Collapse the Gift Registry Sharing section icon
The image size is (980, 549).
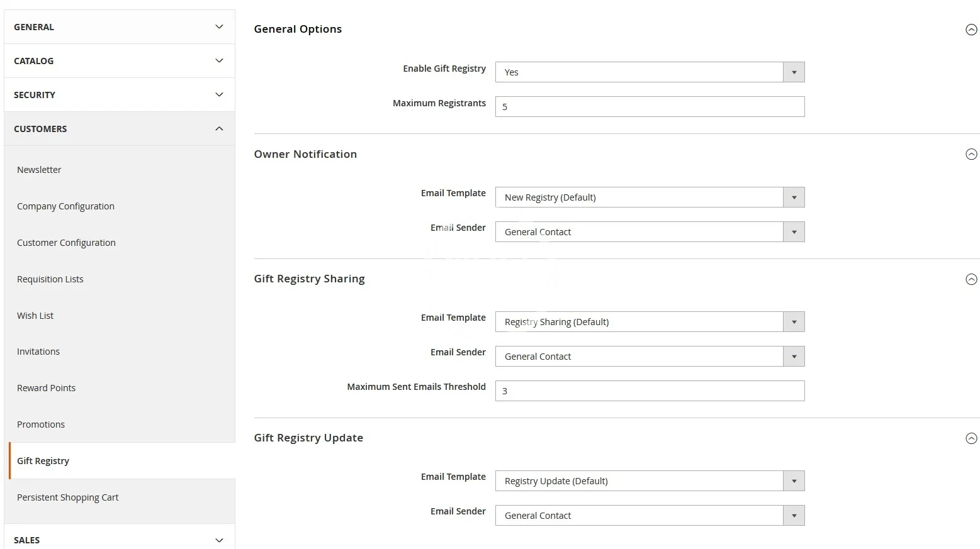(971, 279)
